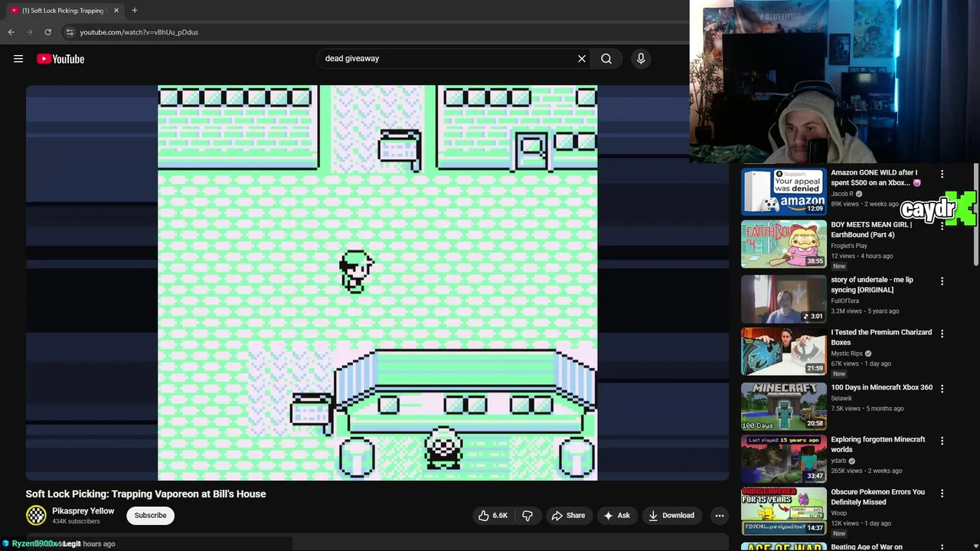Open options menu for Amazon GONE WILD video

pos(942,174)
